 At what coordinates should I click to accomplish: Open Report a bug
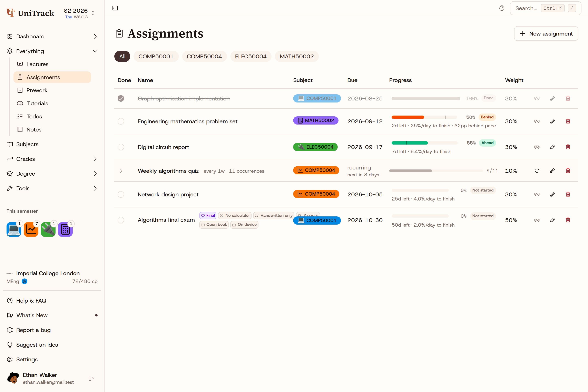coord(52,330)
